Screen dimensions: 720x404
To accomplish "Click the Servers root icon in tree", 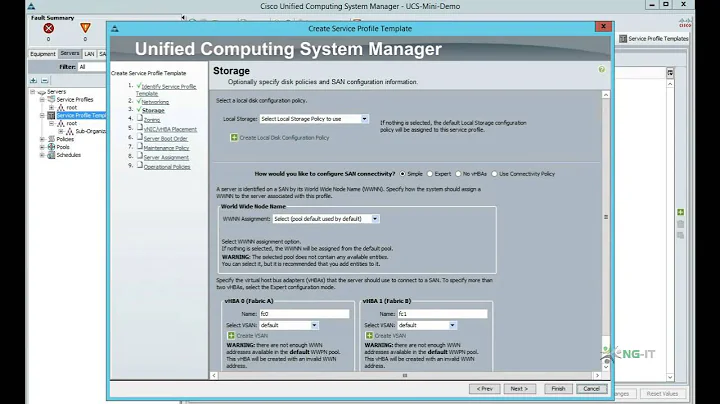I will pyautogui.click(x=42, y=92).
